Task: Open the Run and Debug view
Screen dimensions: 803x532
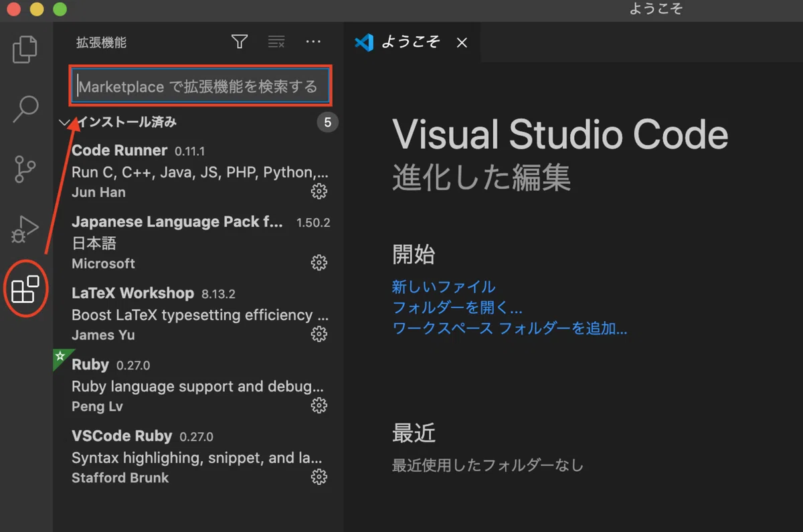Action: [x=25, y=229]
